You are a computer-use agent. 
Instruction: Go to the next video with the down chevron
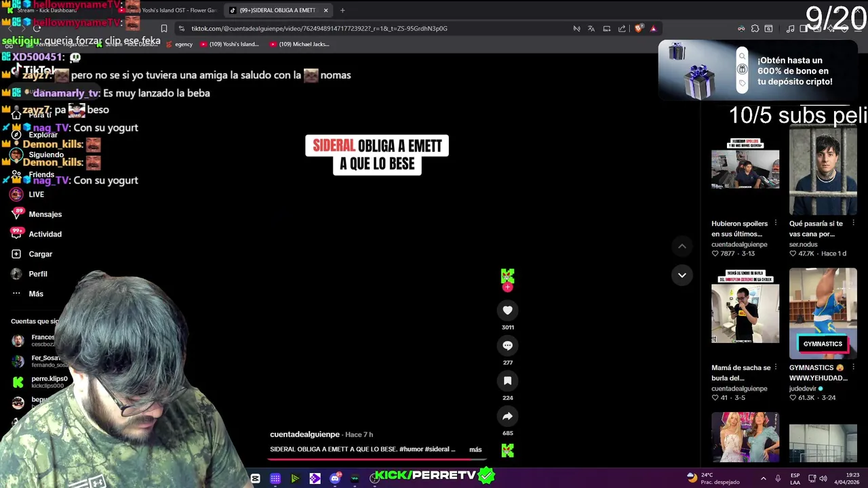[x=682, y=274]
